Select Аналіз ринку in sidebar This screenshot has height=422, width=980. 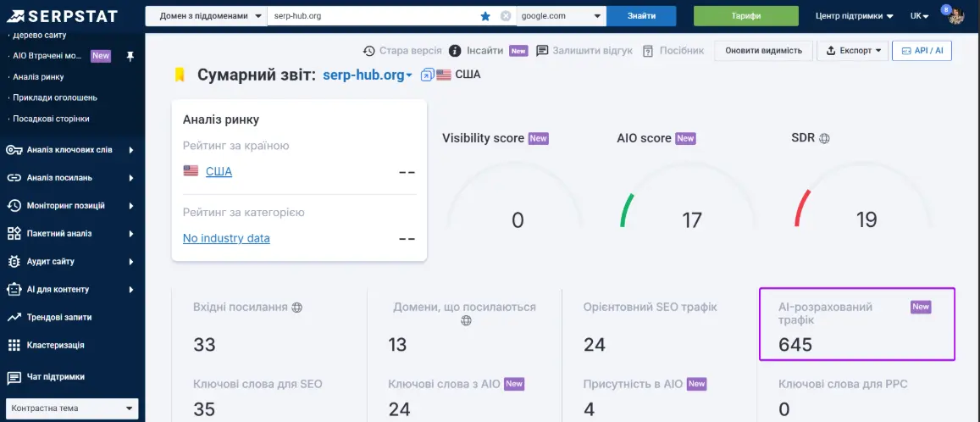(x=38, y=77)
